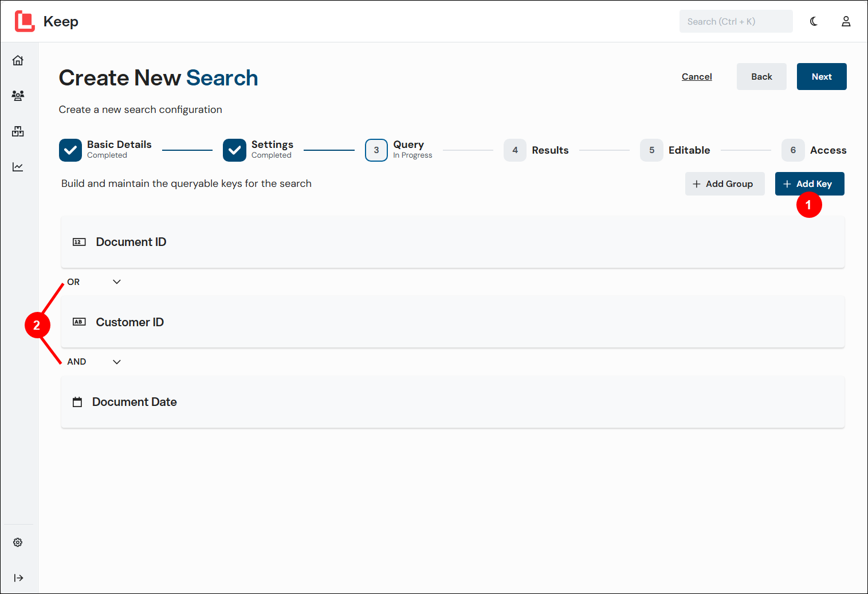Select the Customer ID key row
Viewport: 868px width, 594px height.
(453, 322)
